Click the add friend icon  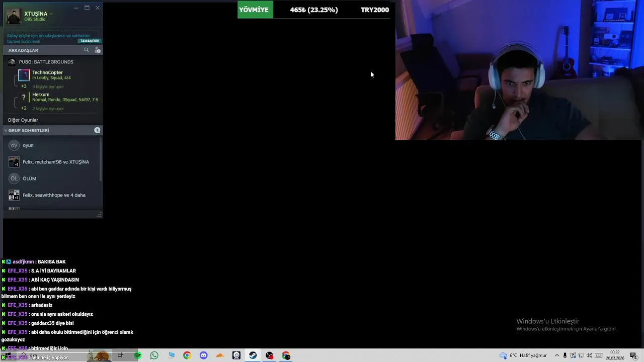pyautogui.click(x=98, y=50)
